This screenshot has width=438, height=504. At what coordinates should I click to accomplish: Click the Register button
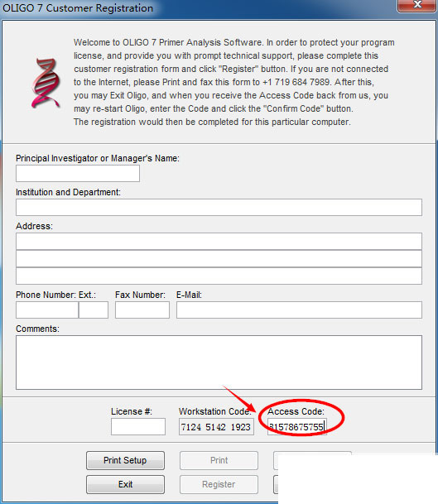click(x=219, y=484)
